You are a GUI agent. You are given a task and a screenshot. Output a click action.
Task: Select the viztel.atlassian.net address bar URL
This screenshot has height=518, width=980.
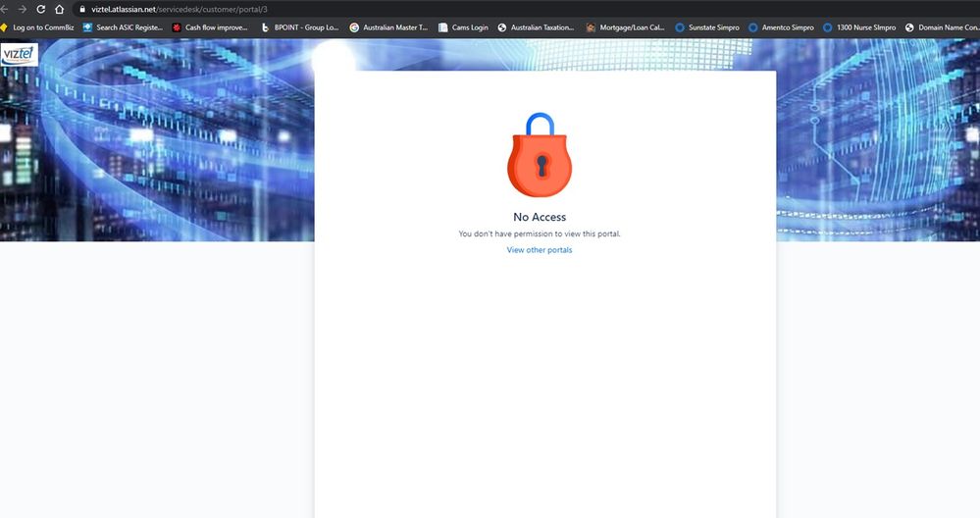click(x=180, y=10)
